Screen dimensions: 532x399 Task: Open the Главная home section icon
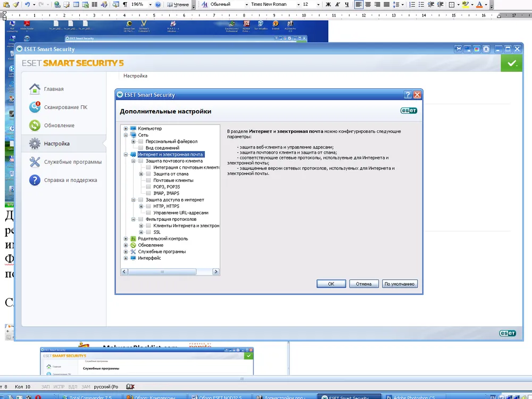(x=35, y=89)
